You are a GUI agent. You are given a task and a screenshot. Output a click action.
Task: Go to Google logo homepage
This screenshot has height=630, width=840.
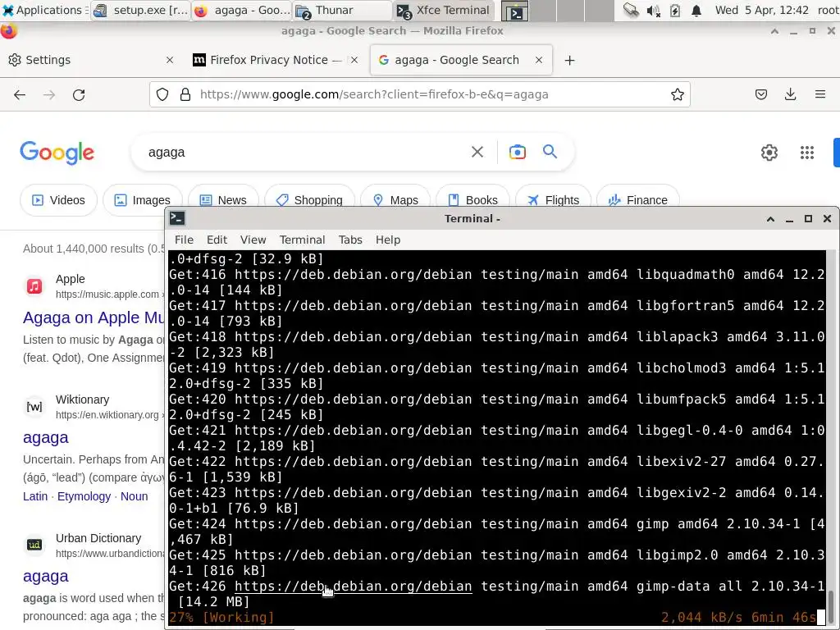pos(57,153)
